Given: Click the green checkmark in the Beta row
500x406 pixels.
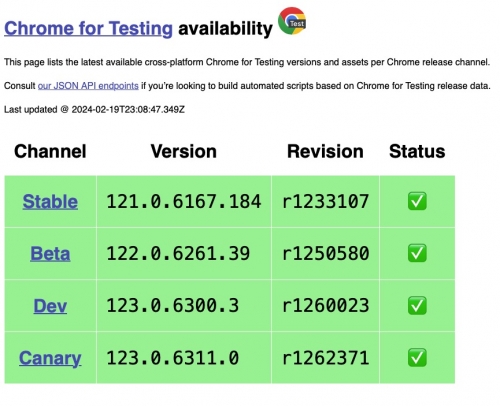Looking at the screenshot, I should click(417, 253).
